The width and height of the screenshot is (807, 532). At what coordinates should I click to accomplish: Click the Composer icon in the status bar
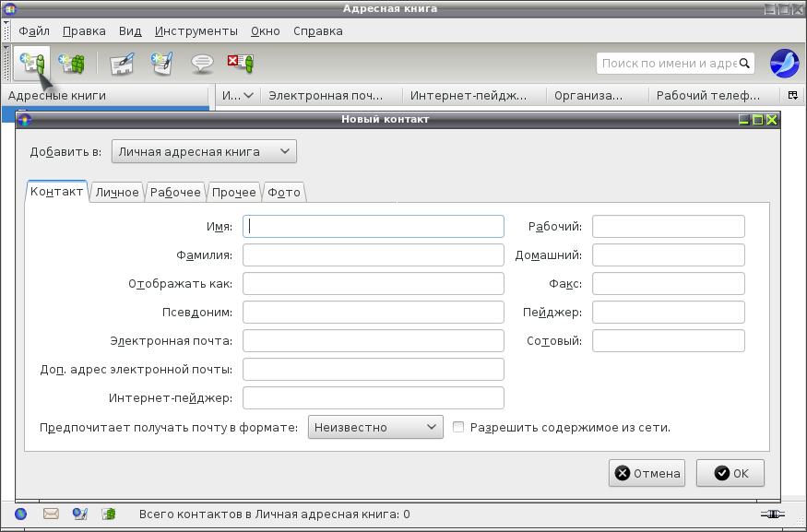79,514
